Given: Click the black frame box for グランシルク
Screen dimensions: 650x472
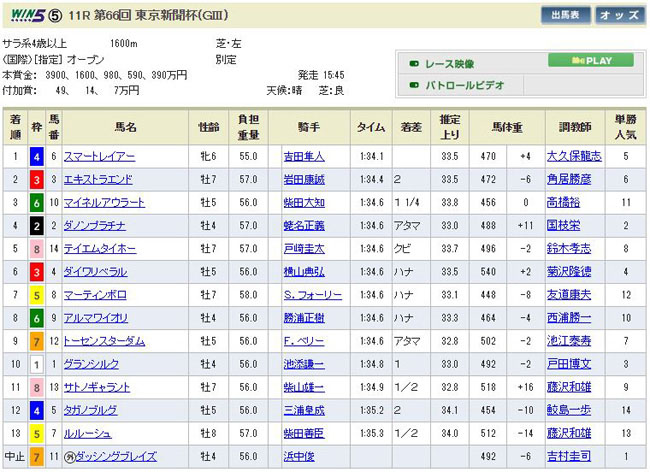Looking at the screenshot, I should tap(35, 364).
